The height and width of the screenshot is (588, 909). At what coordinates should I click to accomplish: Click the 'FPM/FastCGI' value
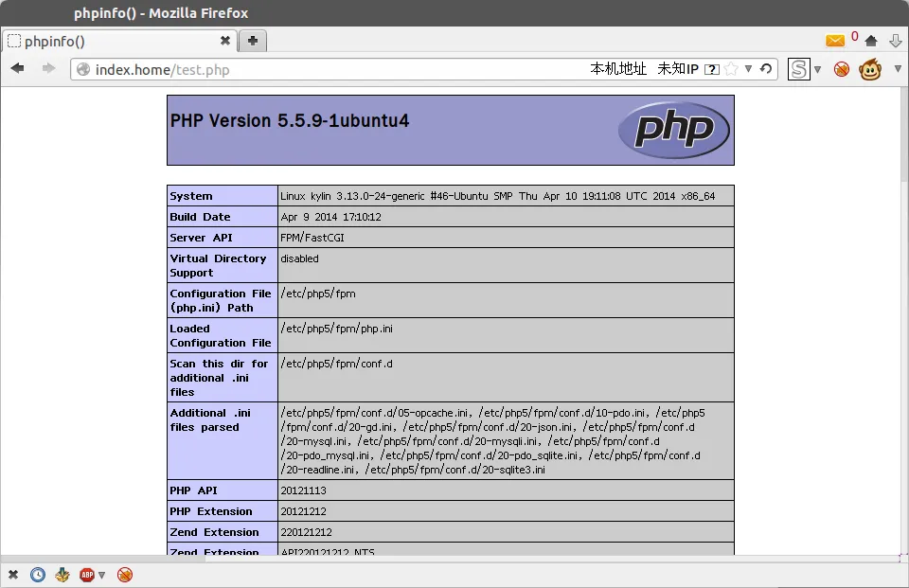[x=312, y=238]
